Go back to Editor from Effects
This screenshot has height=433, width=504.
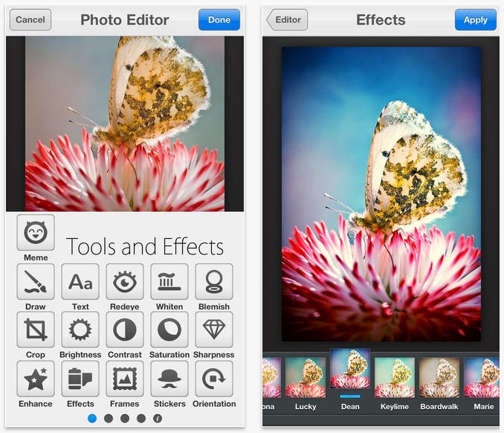click(287, 20)
